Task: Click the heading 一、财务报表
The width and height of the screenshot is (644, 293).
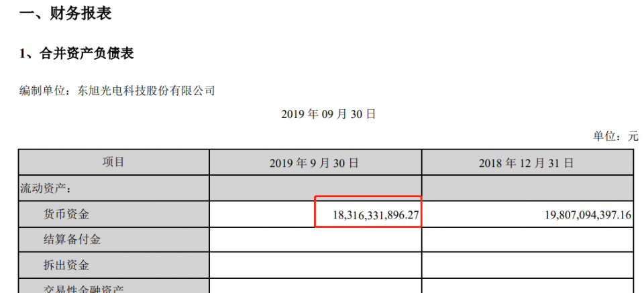Action: [65, 13]
